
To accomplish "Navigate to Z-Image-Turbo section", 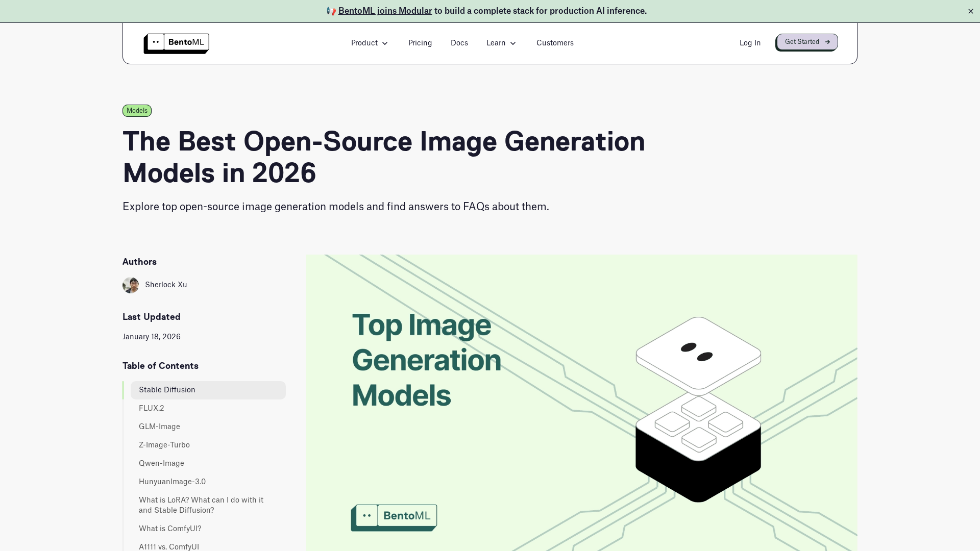I will pyautogui.click(x=164, y=445).
